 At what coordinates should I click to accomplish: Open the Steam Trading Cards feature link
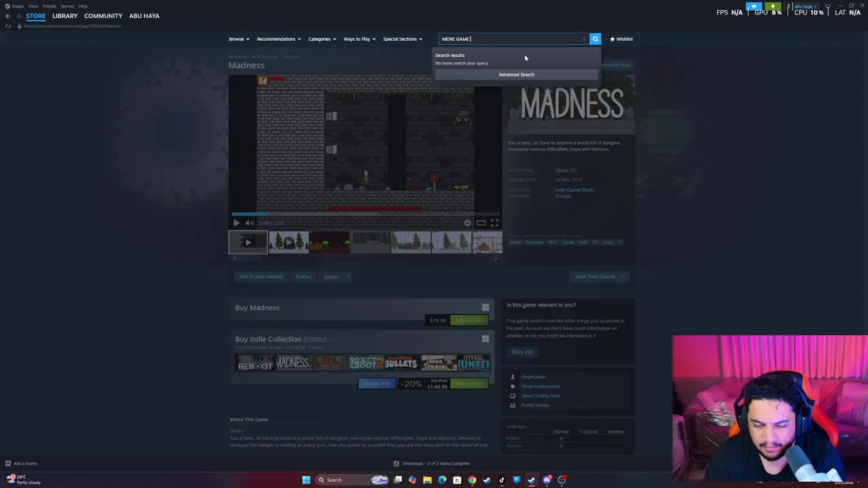[x=540, y=396]
